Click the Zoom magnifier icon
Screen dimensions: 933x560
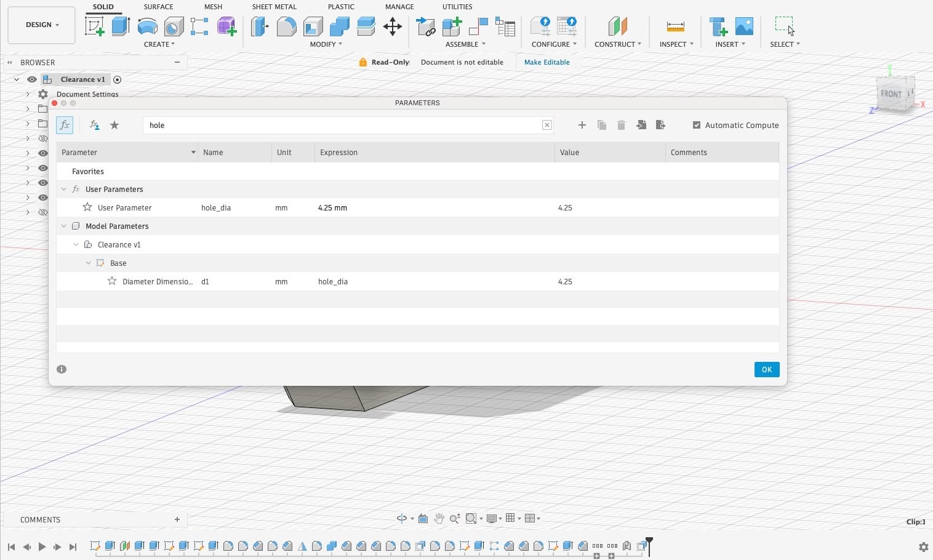pyautogui.click(x=455, y=518)
